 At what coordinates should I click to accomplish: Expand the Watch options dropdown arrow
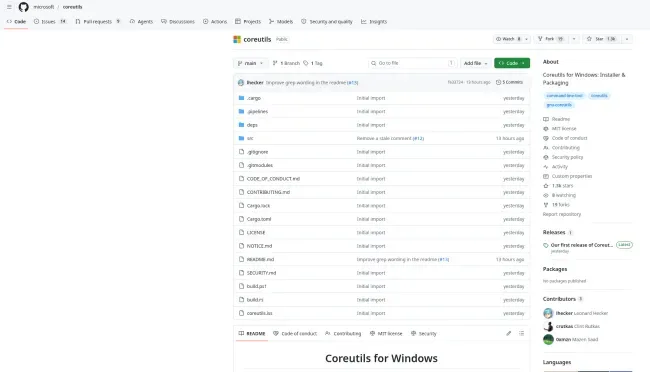tap(526, 39)
